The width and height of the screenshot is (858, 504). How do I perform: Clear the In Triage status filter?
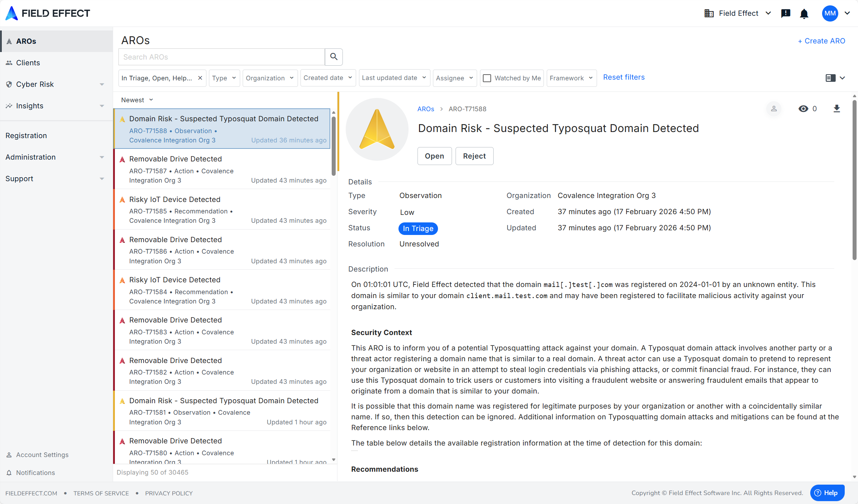(x=200, y=78)
